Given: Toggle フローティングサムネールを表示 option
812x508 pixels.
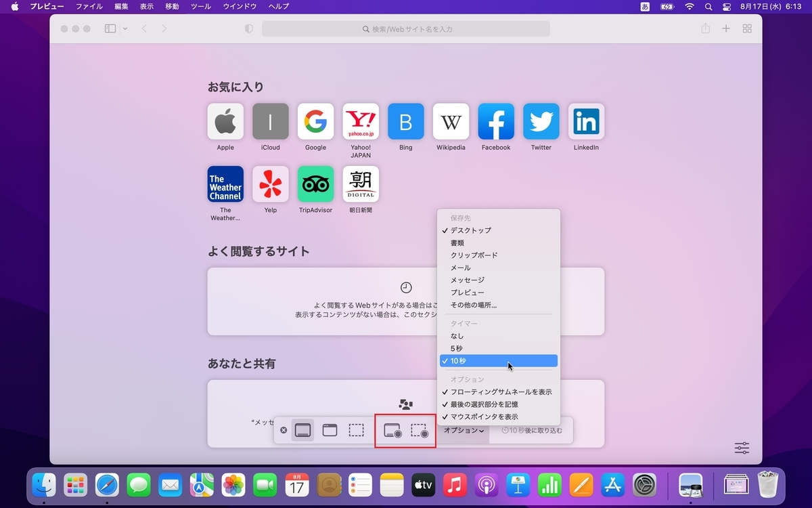Looking at the screenshot, I should point(499,392).
